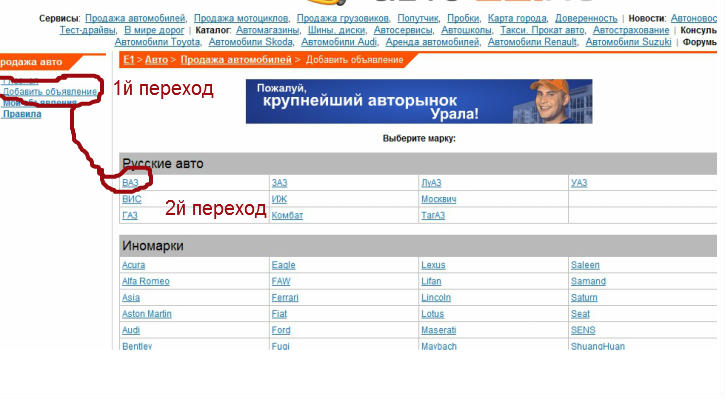Go to E1 in the breadcrumb
The height and width of the screenshot is (399, 725).
coord(129,60)
